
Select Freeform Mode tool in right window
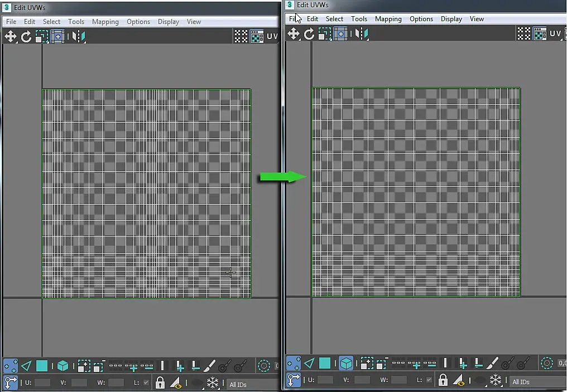(340, 34)
